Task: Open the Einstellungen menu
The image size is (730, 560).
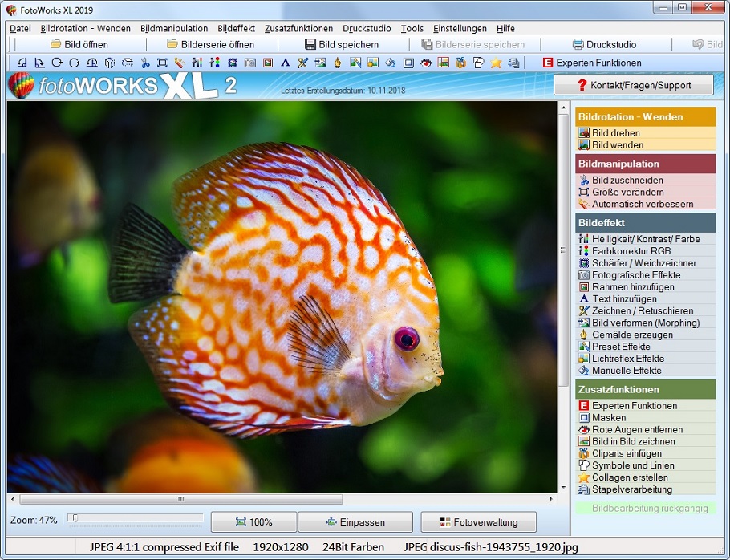Action: click(x=460, y=28)
